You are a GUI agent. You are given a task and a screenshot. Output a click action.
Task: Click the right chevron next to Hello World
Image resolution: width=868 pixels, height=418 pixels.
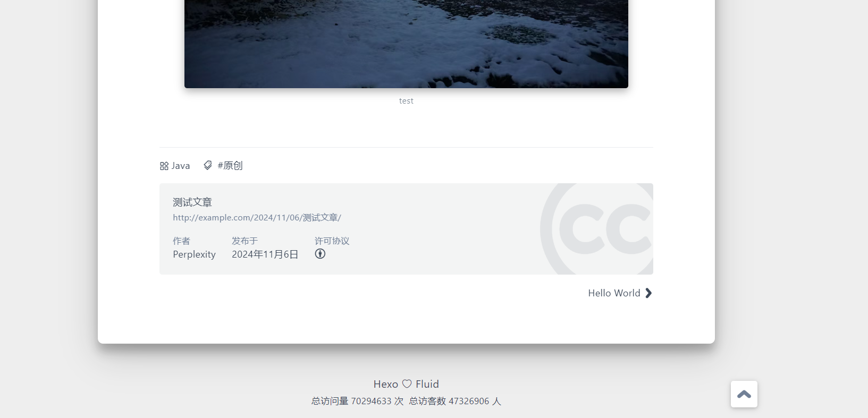648,293
